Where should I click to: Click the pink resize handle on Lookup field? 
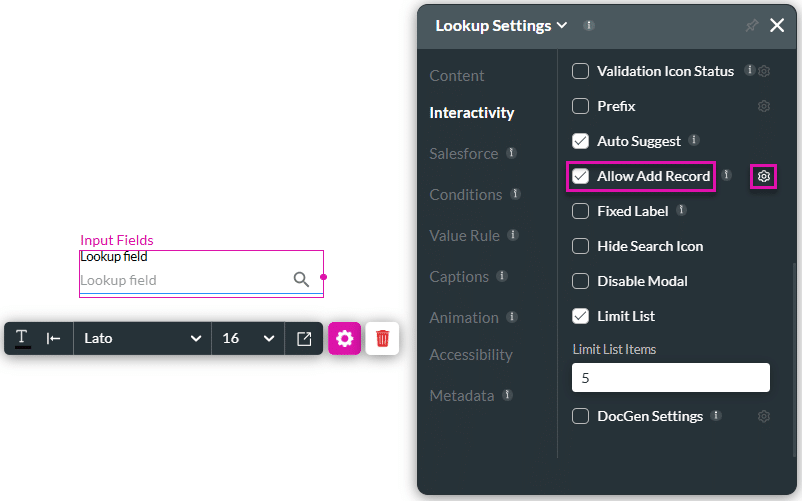(x=323, y=277)
